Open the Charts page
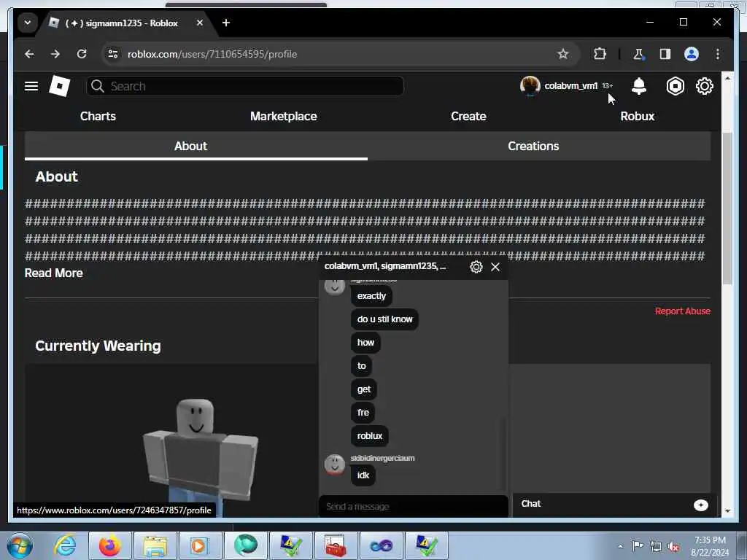 click(98, 116)
